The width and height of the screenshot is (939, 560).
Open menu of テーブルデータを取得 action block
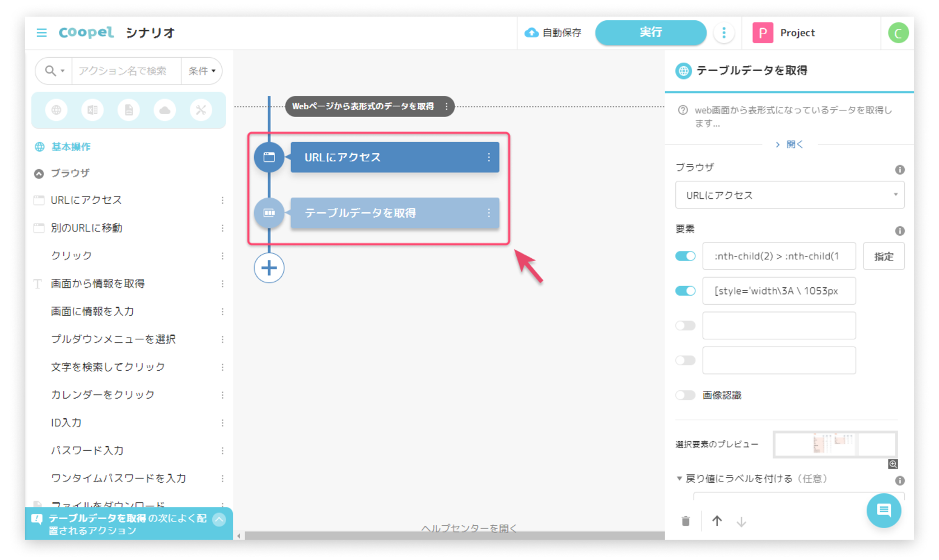tap(489, 213)
